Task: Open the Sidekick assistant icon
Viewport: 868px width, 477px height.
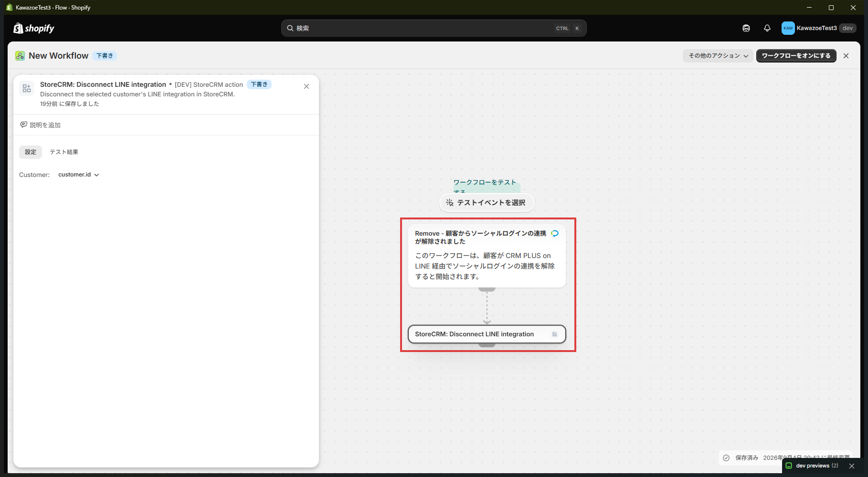Action: coord(746,28)
